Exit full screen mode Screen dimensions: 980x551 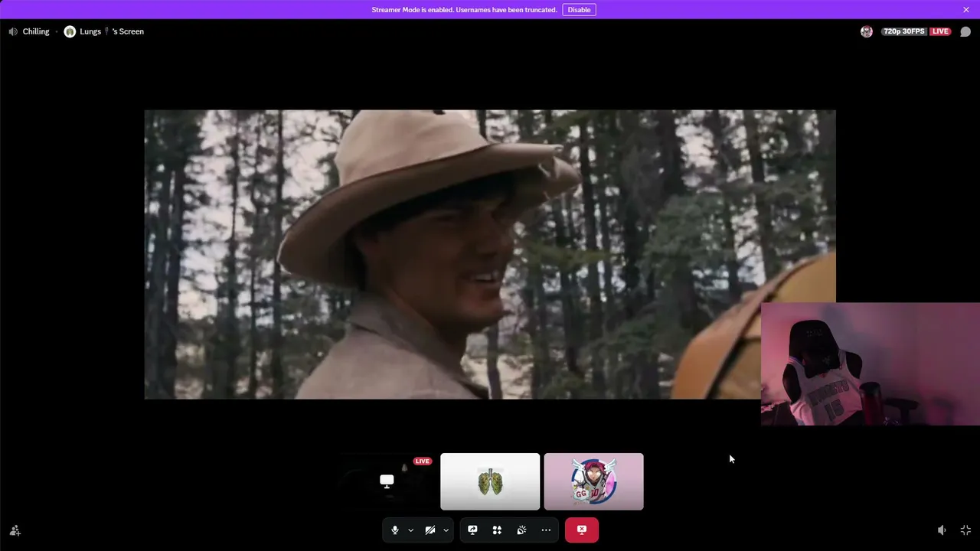tap(965, 530)
